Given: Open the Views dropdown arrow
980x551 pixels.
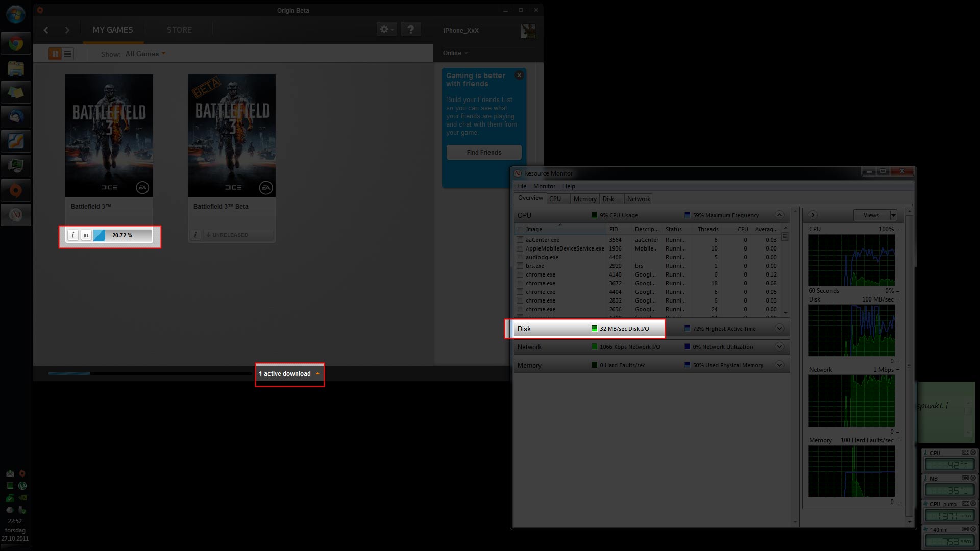Looking at the screenshot, I should point(893,215).
